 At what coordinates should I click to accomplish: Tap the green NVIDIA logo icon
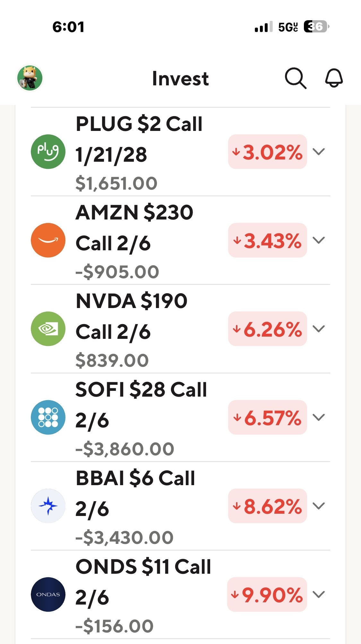(x=48, y=329)
